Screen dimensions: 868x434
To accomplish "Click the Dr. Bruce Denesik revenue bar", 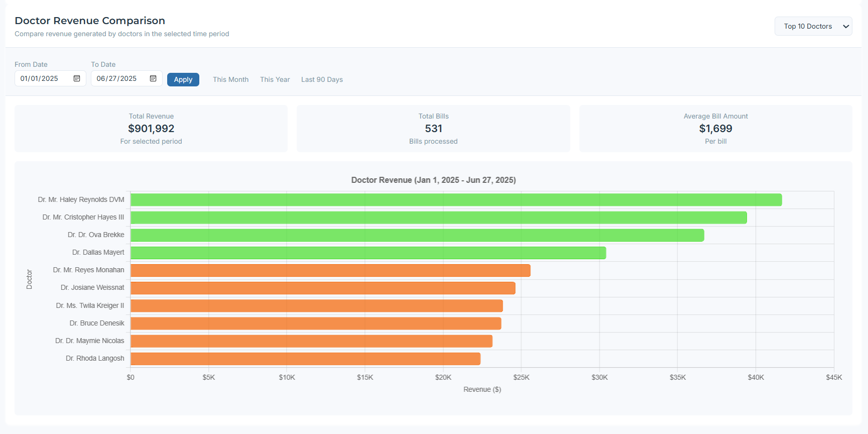I will [x=316, y=323].
